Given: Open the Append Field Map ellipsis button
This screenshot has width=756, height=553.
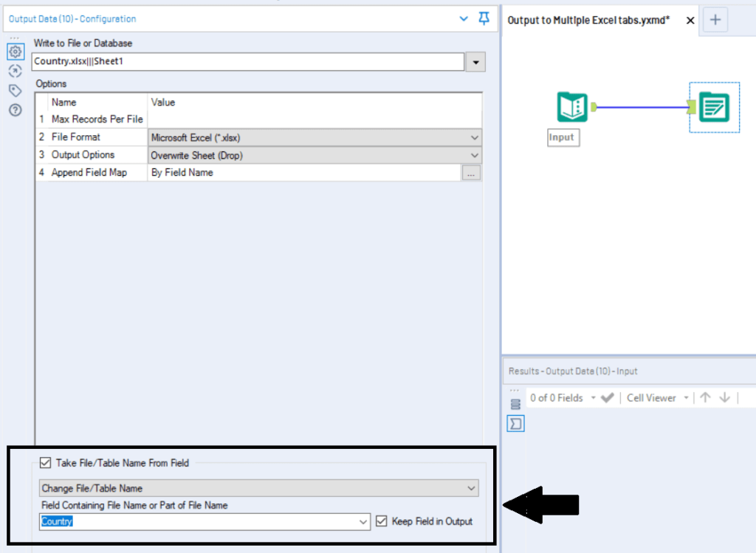Looking at the screenshot, I should [x=471, y=172].
